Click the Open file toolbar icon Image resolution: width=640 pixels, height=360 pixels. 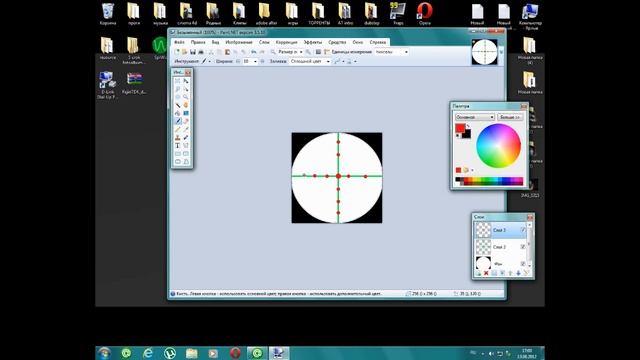point(184,52)
